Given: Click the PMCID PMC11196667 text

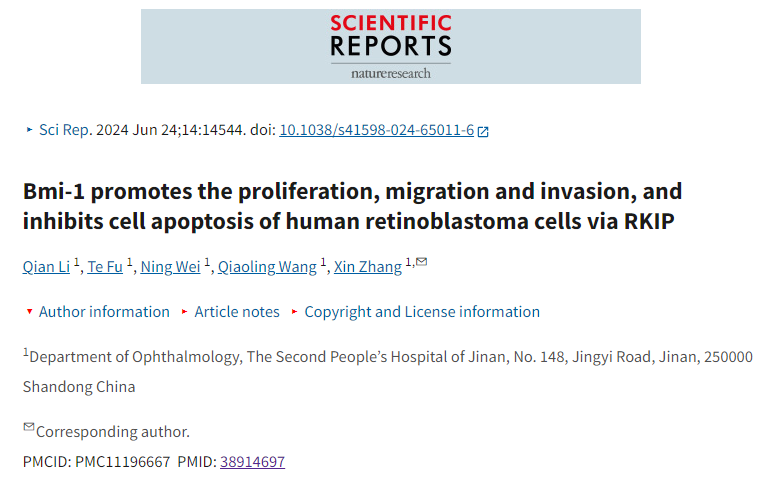Looking at the screenshot, I should [97, 462].
